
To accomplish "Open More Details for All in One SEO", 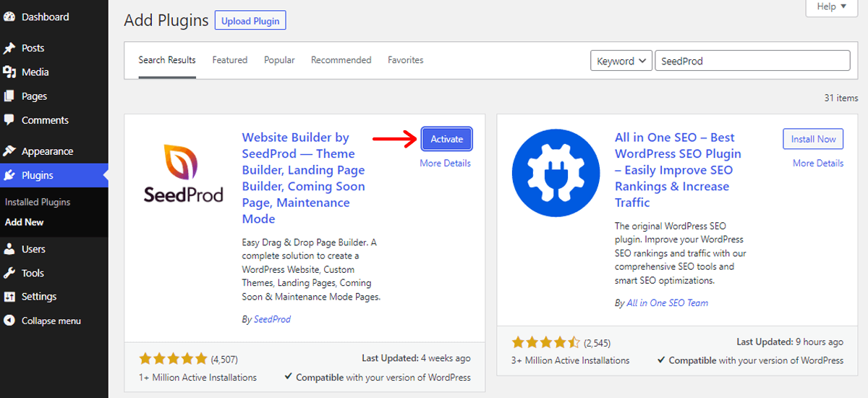I will (818, 164).
